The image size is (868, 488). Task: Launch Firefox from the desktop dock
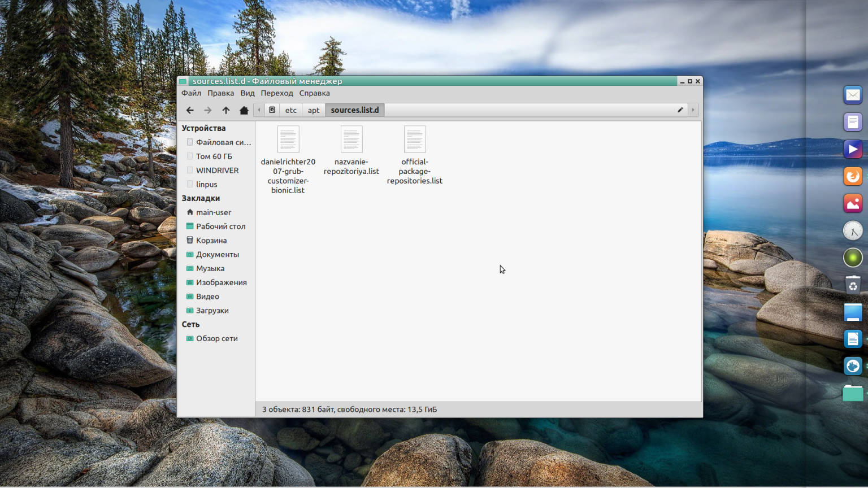pyautogui.click(x=853, y=176)
